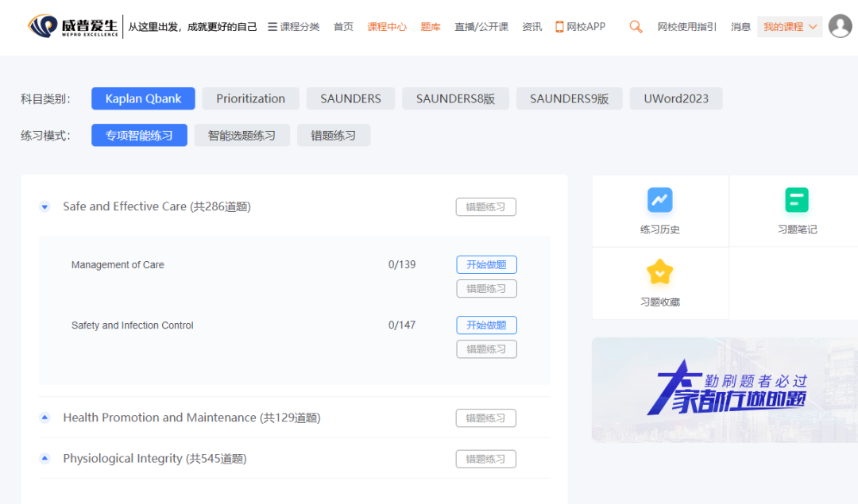This screenshot has height=504, width=858.
Task: Select UWord2023 subject category
Action: 676,98
